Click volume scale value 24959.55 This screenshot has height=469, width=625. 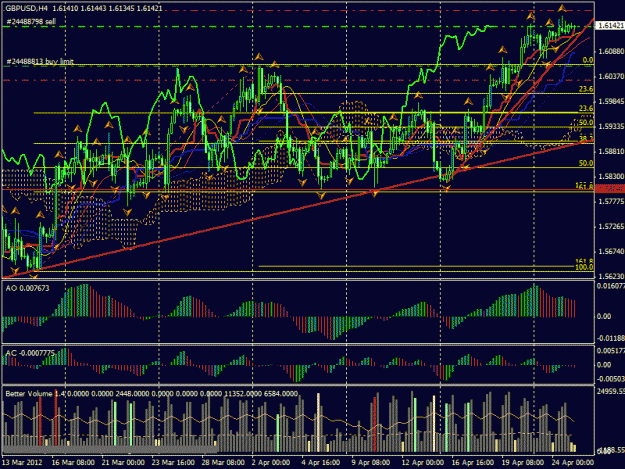pos(611,391)
